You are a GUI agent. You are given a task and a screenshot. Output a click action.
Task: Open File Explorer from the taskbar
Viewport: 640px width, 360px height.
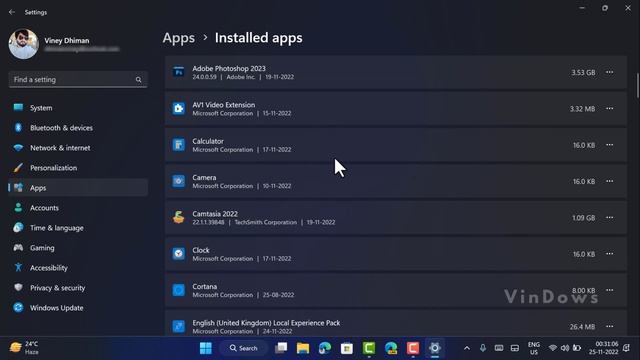pyautogui.click(x=303, y=348)
